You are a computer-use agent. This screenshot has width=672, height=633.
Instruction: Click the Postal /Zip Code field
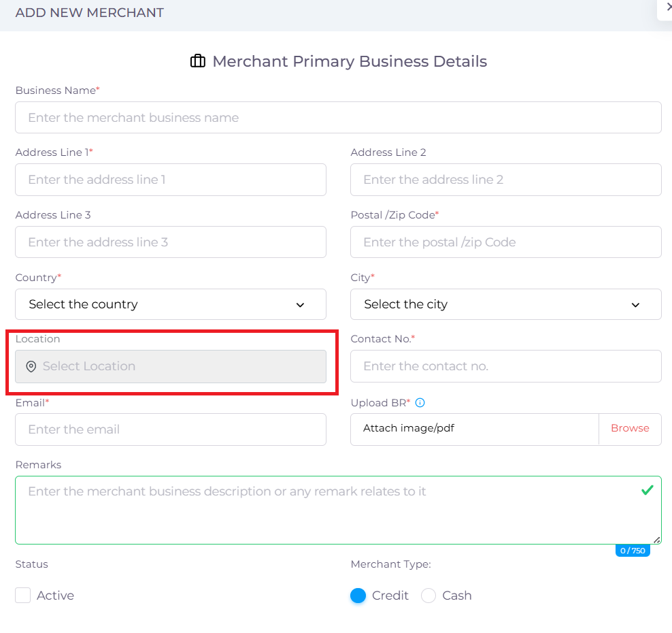505,242
